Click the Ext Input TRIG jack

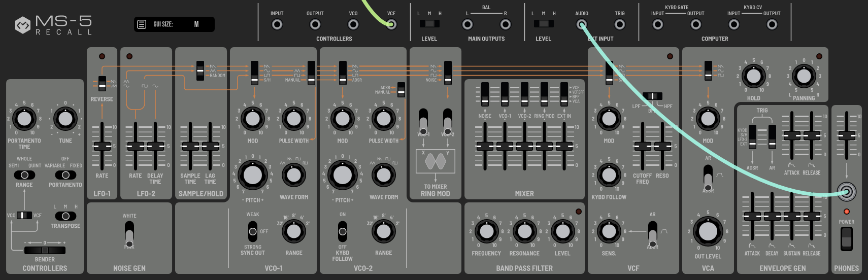coord(620,24)
